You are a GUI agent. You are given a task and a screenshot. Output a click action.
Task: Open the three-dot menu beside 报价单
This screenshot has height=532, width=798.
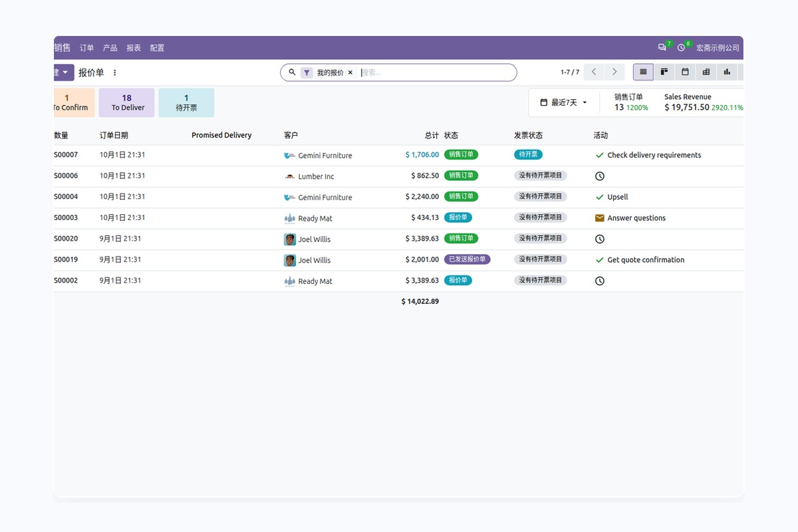pyautogui.click(x=114, y=72)
